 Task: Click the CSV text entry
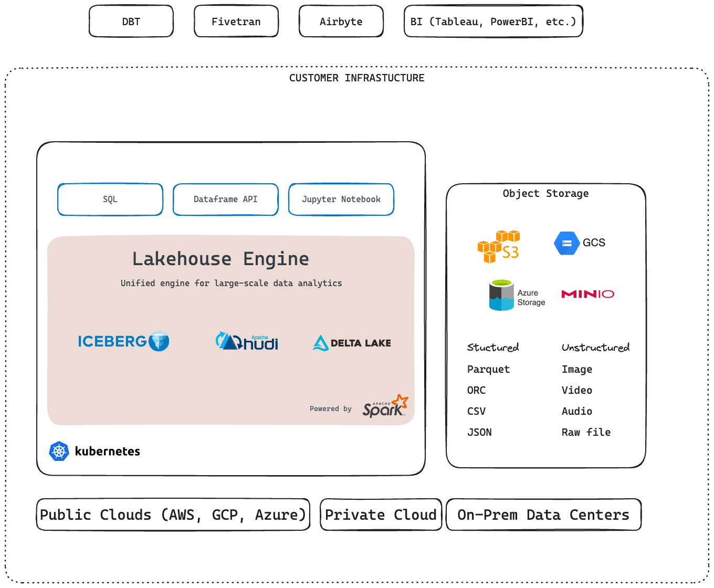(x=477, y=412)
